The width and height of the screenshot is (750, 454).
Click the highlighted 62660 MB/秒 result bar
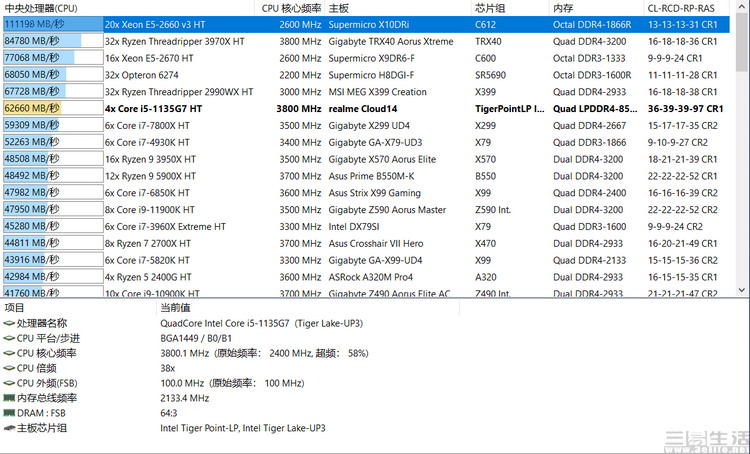pyautogui.click(x=53, y=109)
